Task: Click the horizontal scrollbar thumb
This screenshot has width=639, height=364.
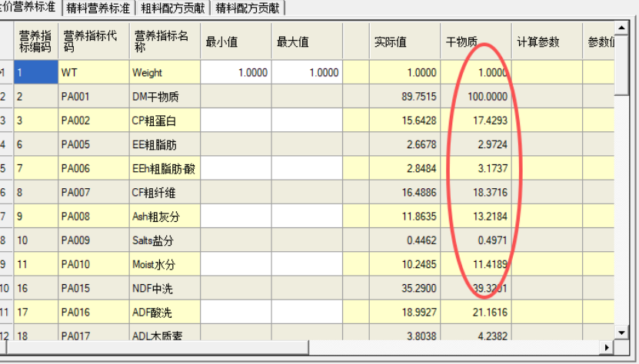Action: pyautogui.click(x=158, y=347)
